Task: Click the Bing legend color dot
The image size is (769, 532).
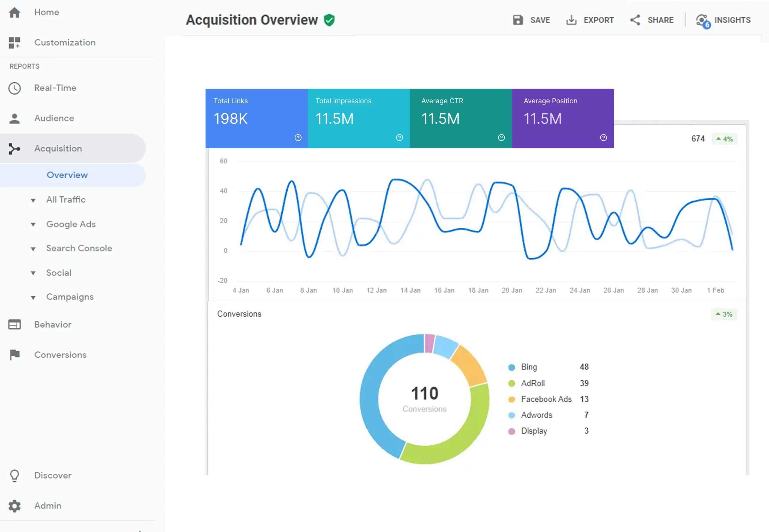Action: [511, 367]
